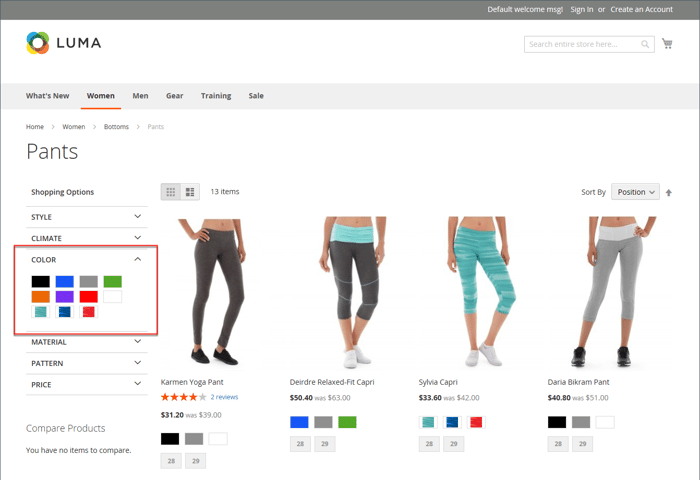This screenshot has height=480, width=700.
Task: Collapse the Color filter
Action: (x=87, y=259)
